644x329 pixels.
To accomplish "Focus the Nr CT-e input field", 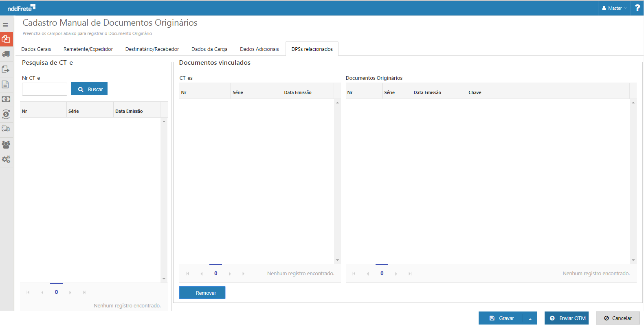I will (44, 89).
